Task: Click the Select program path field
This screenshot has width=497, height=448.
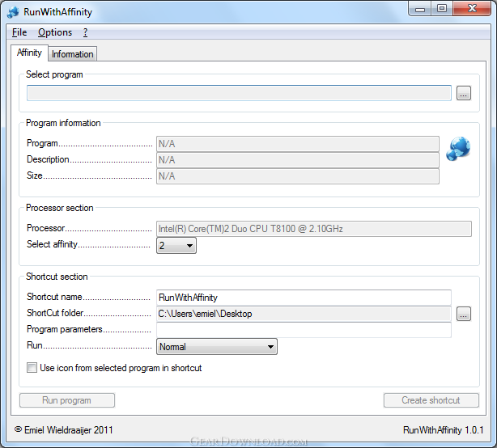Action: click(239, 93)
